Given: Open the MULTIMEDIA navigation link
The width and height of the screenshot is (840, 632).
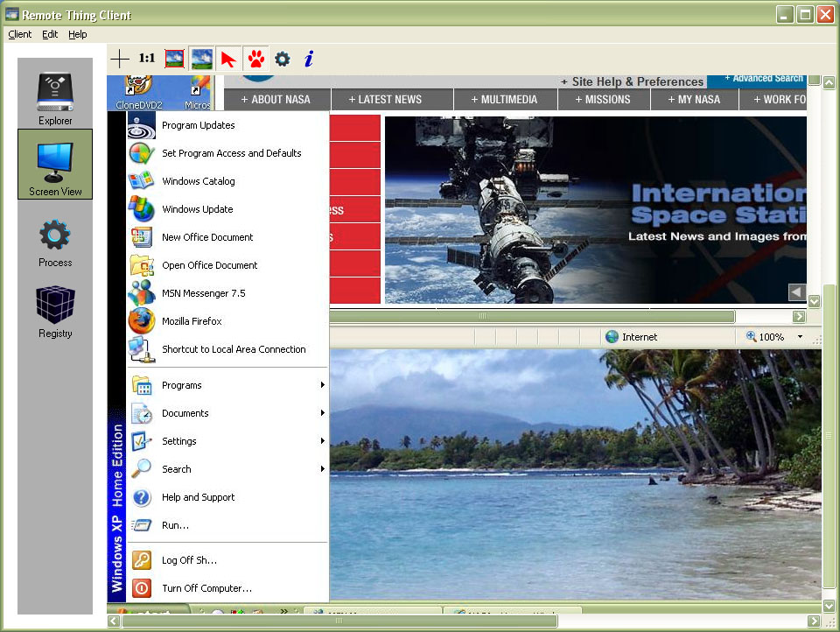Looking at the screenshot, I should pyautogui.click(x=504, y=99).
